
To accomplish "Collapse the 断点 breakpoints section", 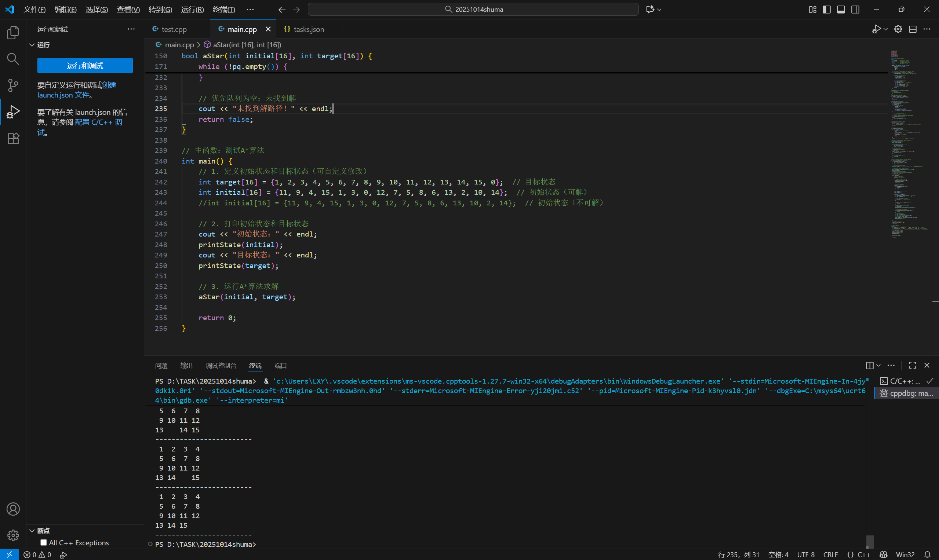I will click(32, 531).
